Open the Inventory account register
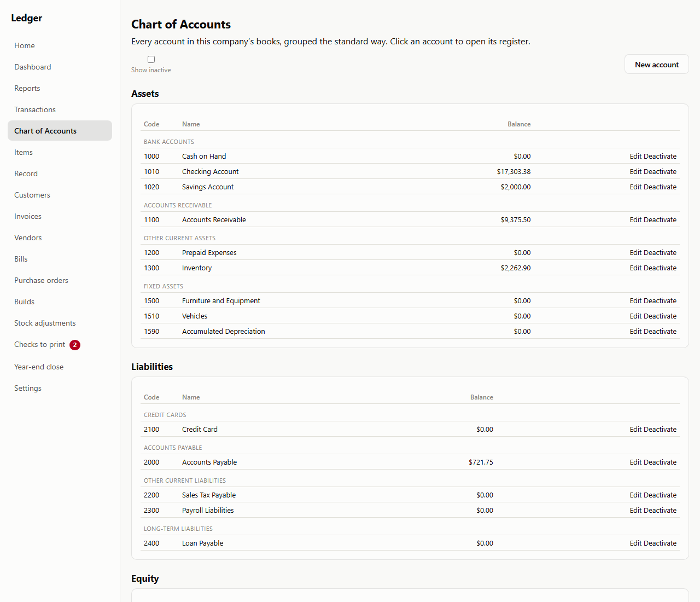 pos(197,268)
